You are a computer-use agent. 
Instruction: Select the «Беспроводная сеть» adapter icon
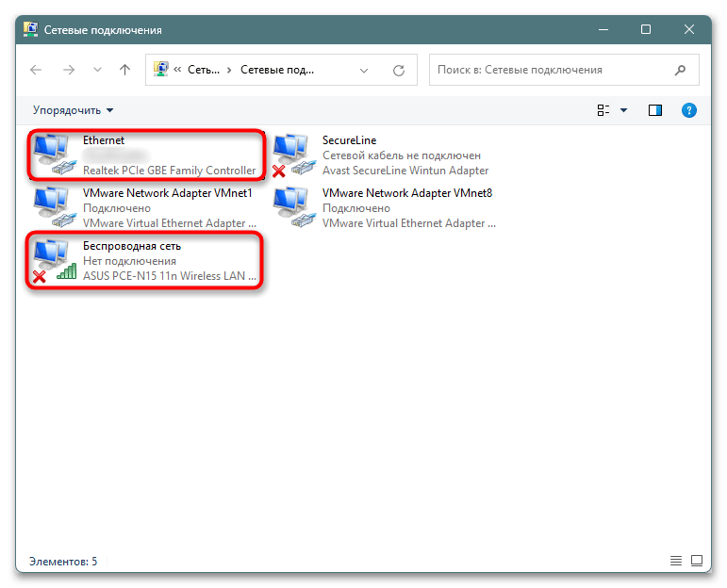[55, 260]
